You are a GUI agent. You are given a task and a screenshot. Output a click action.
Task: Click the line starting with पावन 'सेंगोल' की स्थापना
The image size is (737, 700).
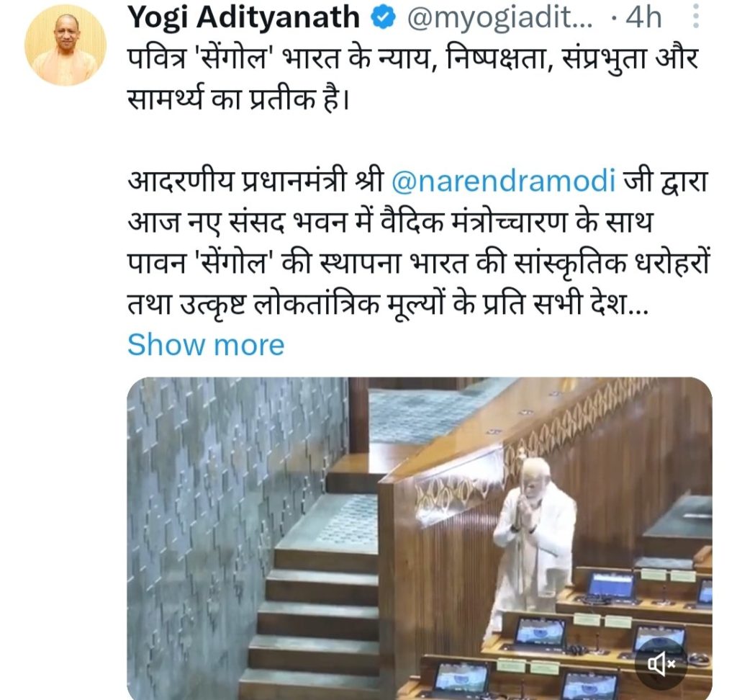(x=418, y=263)
